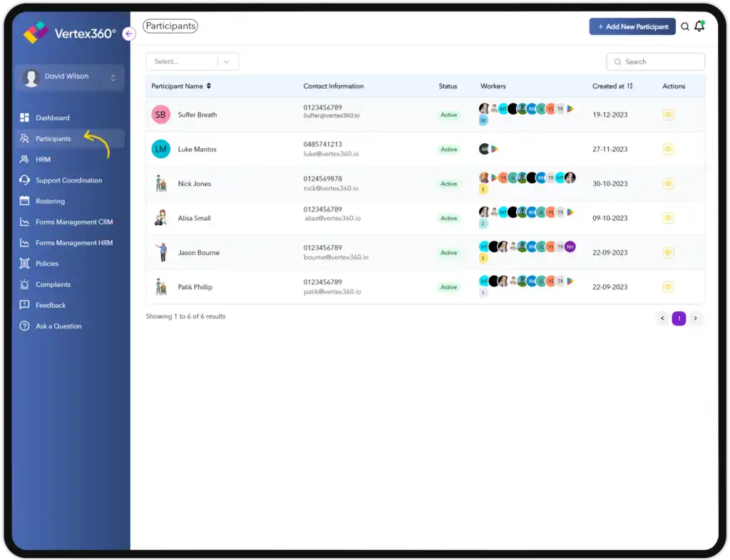The width and height of the screenshot is (730, 560).
Task: Click the Active status badge for Alisa Small
Action: pos(448,219)
